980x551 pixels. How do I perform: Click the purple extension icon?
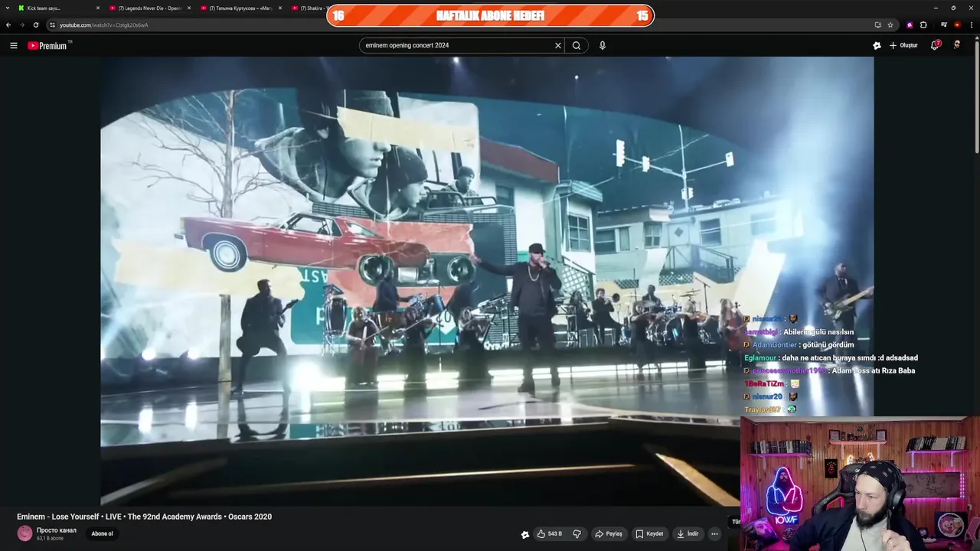click(x=910, y=24)
